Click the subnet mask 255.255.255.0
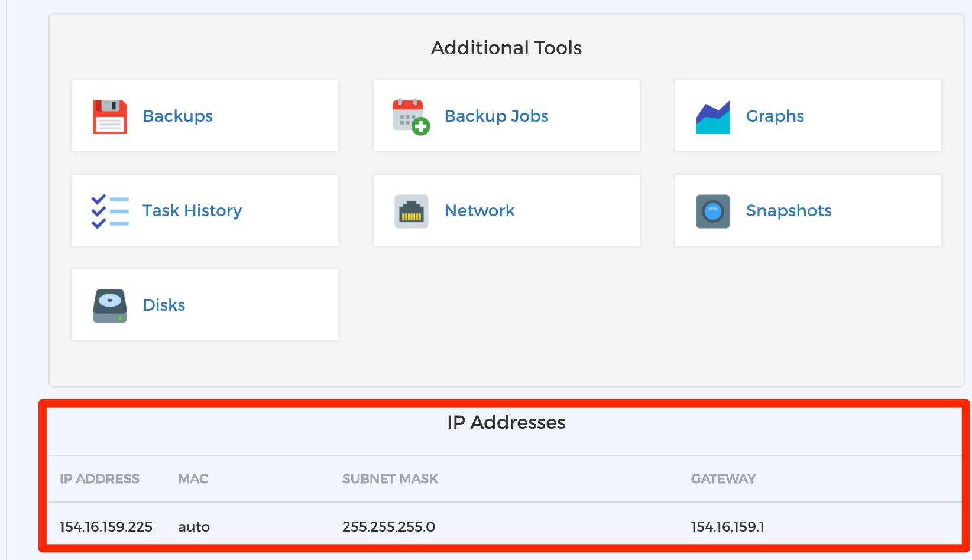The image size is (972, 560). click(388, 527)
